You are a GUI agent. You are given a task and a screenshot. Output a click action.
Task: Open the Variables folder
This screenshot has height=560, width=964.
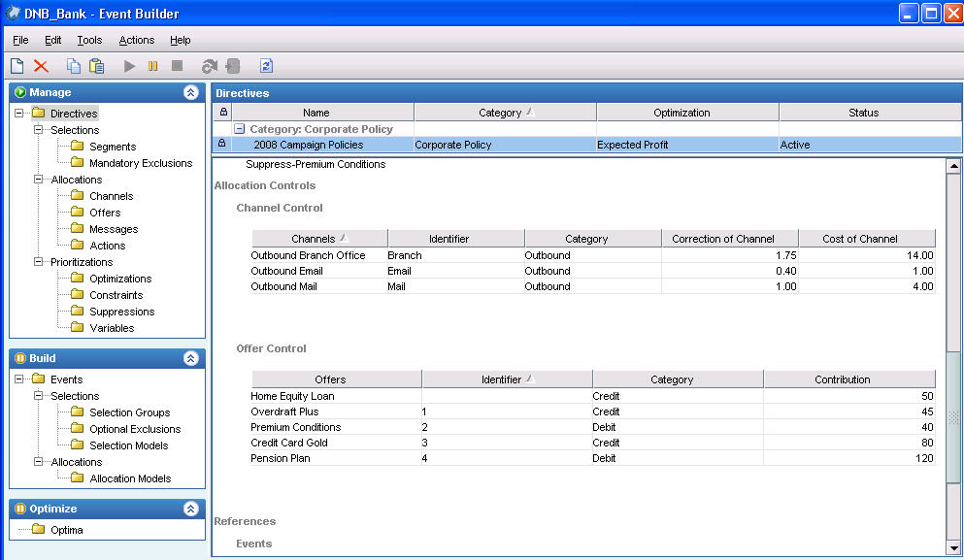(x=102, y=328)
